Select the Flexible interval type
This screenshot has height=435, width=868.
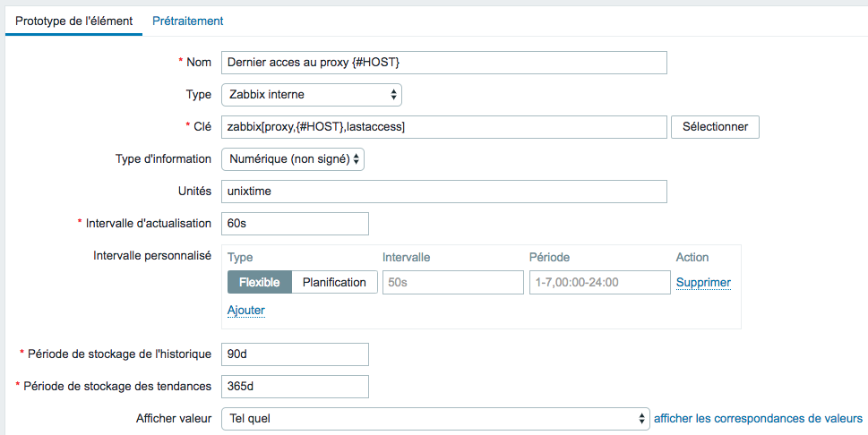259,282
